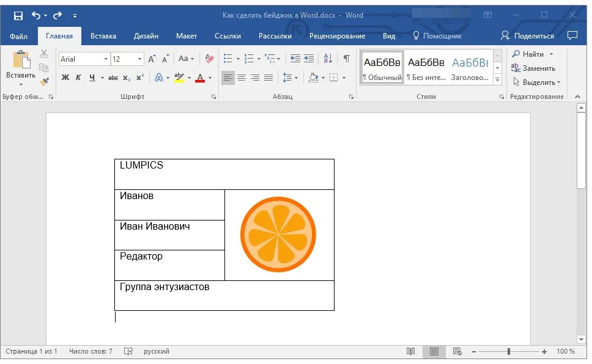The height and width of the screenshot is (364, 592).
Task: Click the Заменить button
Action: click(x=533, y=68)
